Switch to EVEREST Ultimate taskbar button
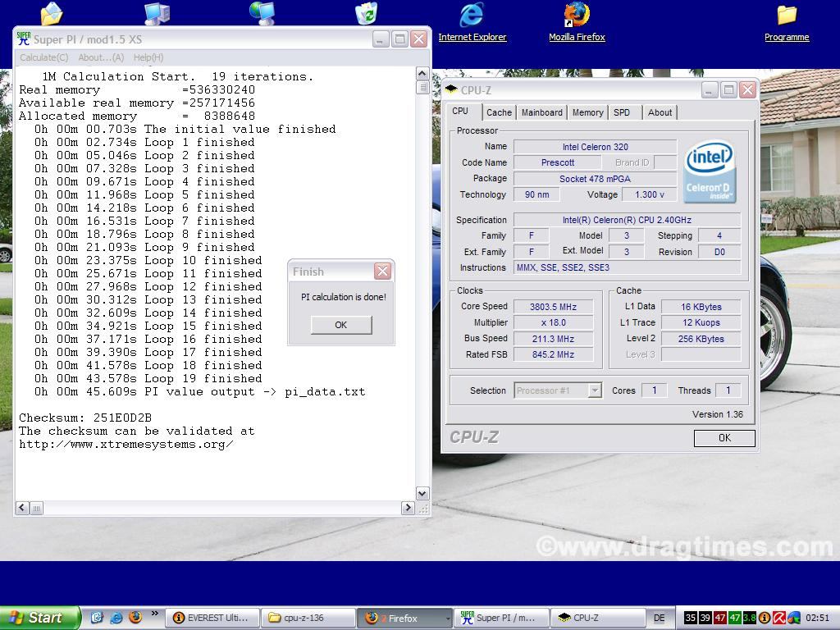This screenshot has width=840, height=630. 212,618
